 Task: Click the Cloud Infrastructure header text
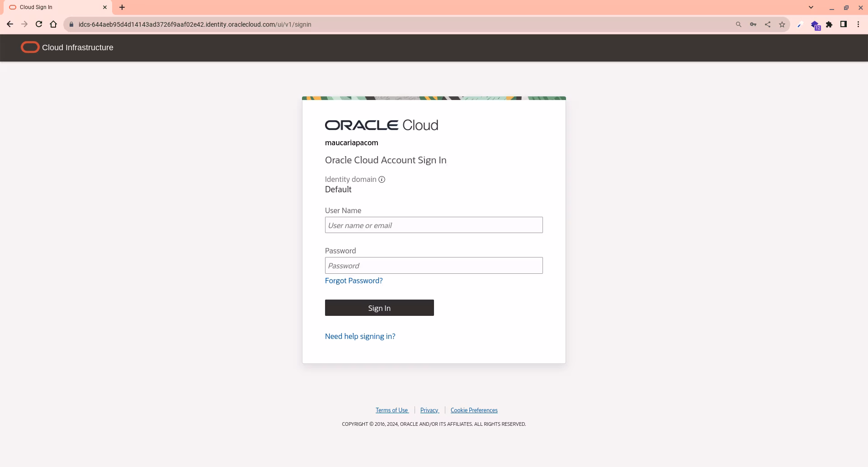(x=78, y=48)
